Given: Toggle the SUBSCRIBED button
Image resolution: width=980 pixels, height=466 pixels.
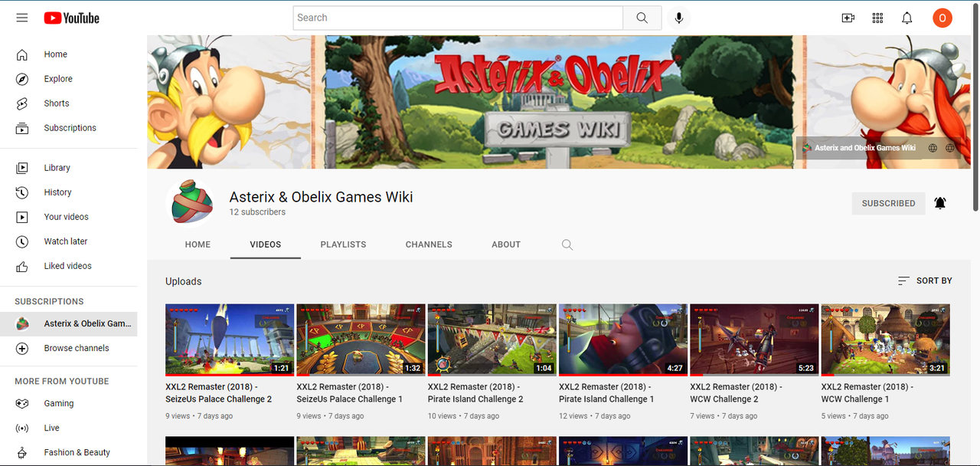Looking at the screenshot, I should tap(888, 203).
